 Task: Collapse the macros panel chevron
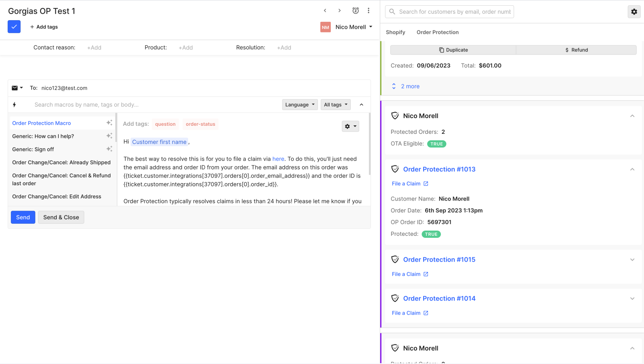(x=362, y=105)
